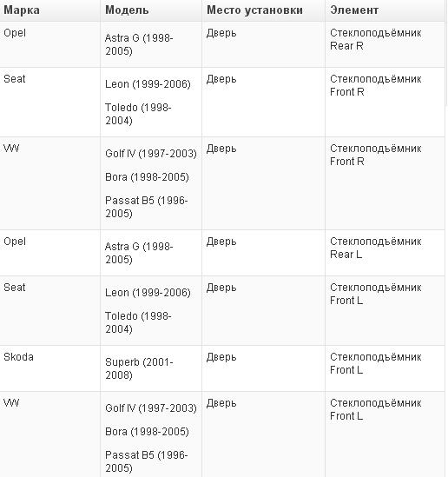Click first Bora (1998-2005) entry
The width and height of the screenshot is (448, 477).
[x=147, y=177]
